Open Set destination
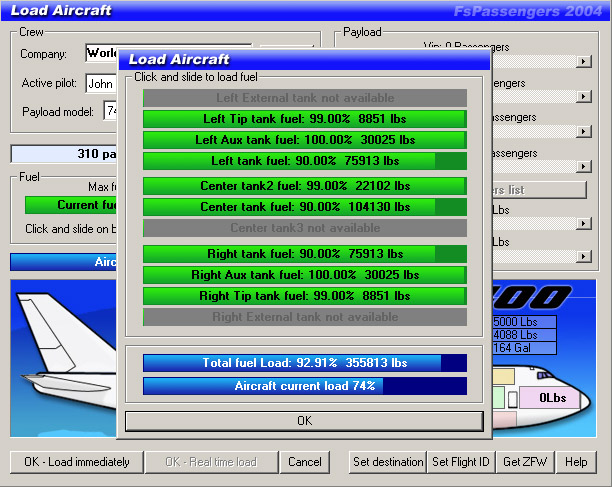 click(x=388, y=462)
